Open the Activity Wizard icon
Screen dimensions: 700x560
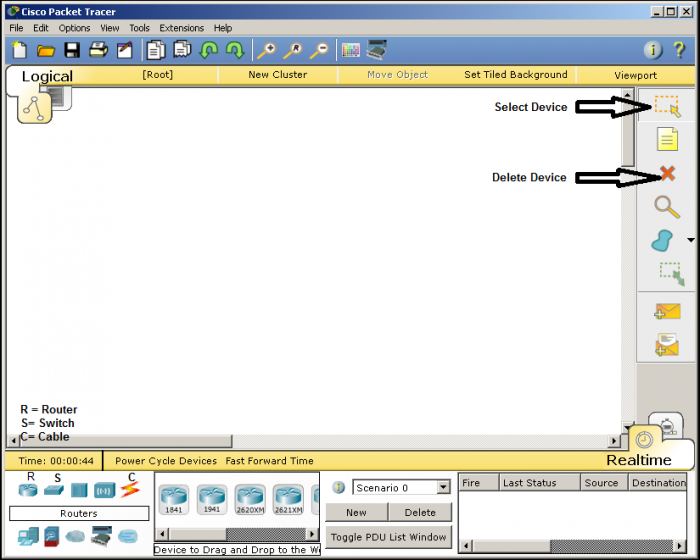125,50
